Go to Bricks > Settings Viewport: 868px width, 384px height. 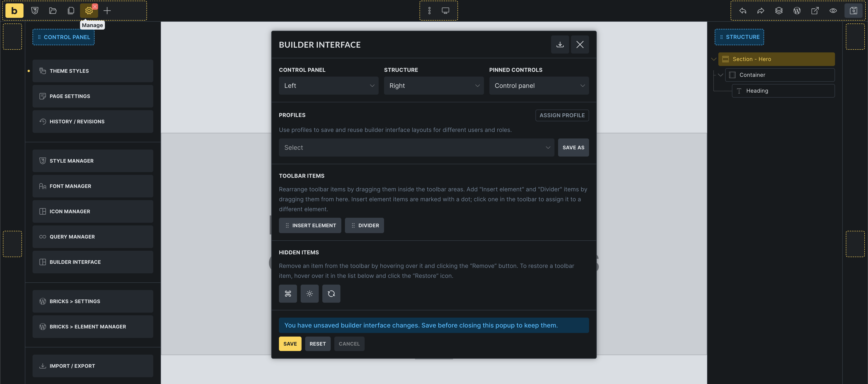click(x=93, y=301)
